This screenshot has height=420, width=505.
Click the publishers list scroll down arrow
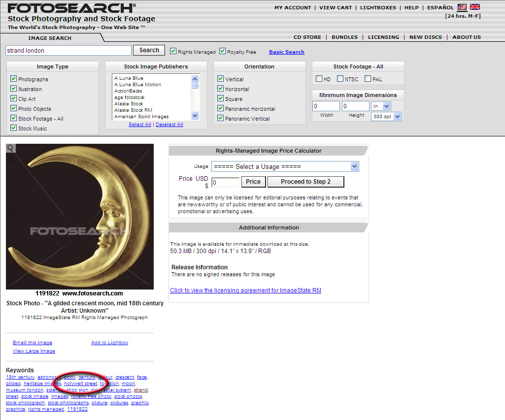pyautogui.click(x=195, y=115)
